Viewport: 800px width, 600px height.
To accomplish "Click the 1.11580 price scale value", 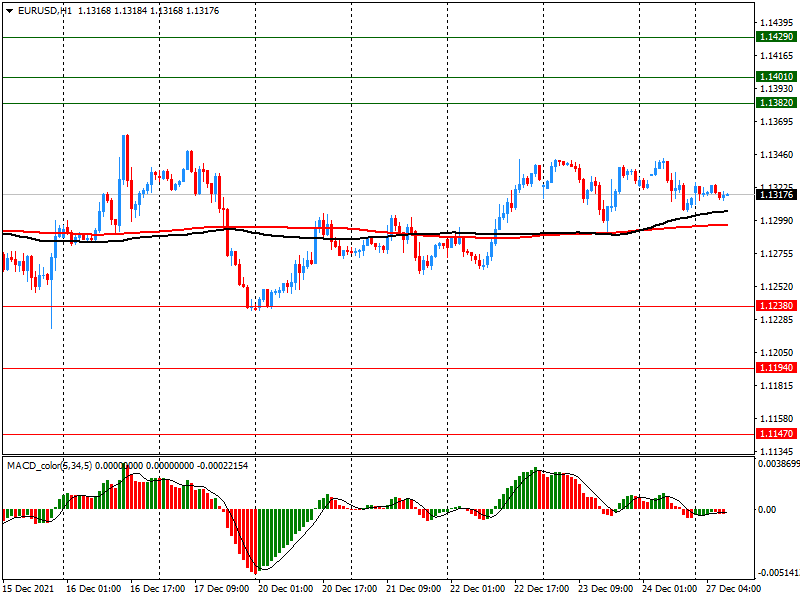I will pyautogui.click(x=777, y=419).
